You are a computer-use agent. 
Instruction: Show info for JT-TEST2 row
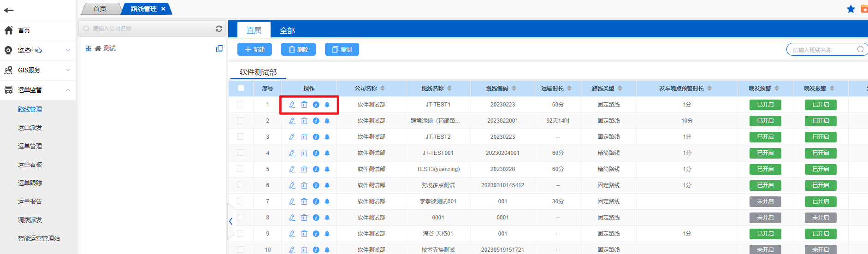coord(316,137)
